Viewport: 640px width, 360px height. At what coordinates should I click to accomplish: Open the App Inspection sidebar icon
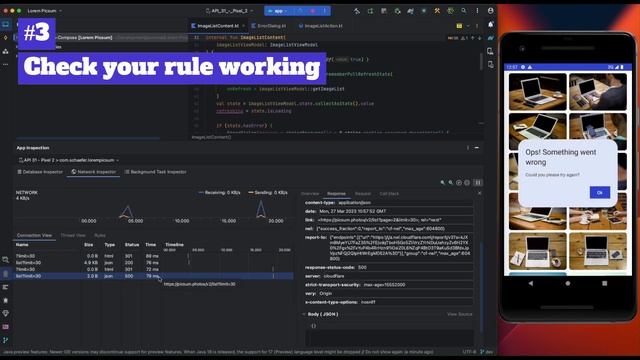6,273
